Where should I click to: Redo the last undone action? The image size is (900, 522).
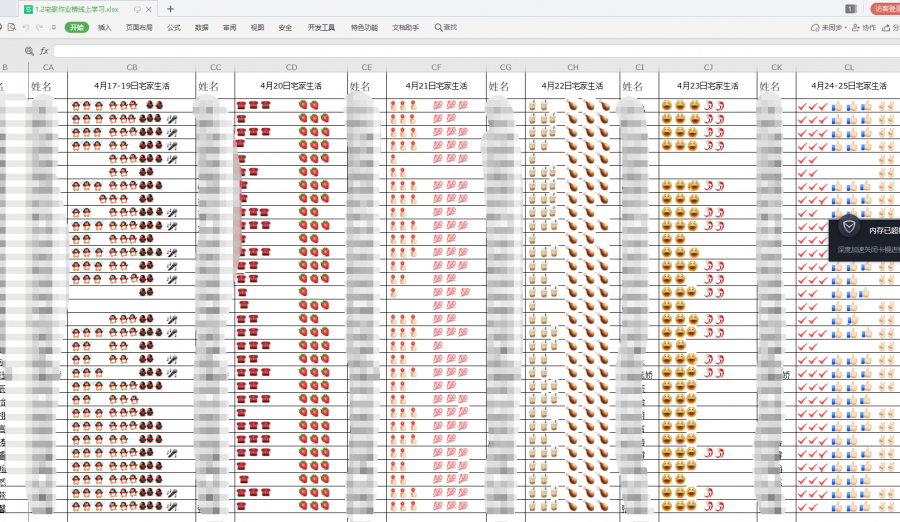tap(39, 27)
